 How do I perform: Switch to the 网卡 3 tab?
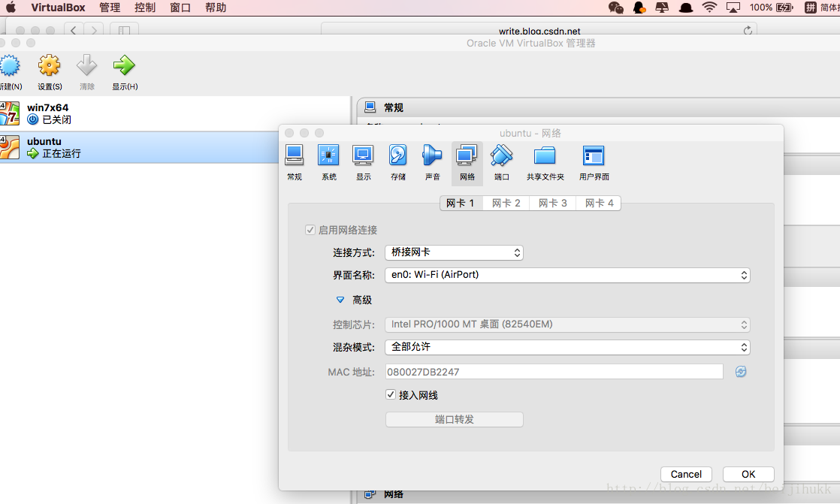[x=551, y=203]
